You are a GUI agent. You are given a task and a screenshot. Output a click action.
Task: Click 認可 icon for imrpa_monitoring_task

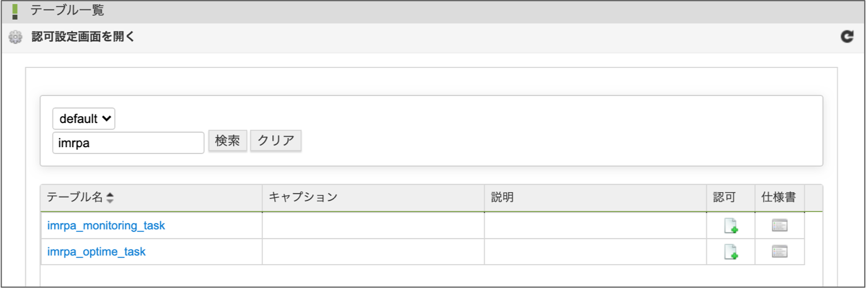click(x=731, y=226)
